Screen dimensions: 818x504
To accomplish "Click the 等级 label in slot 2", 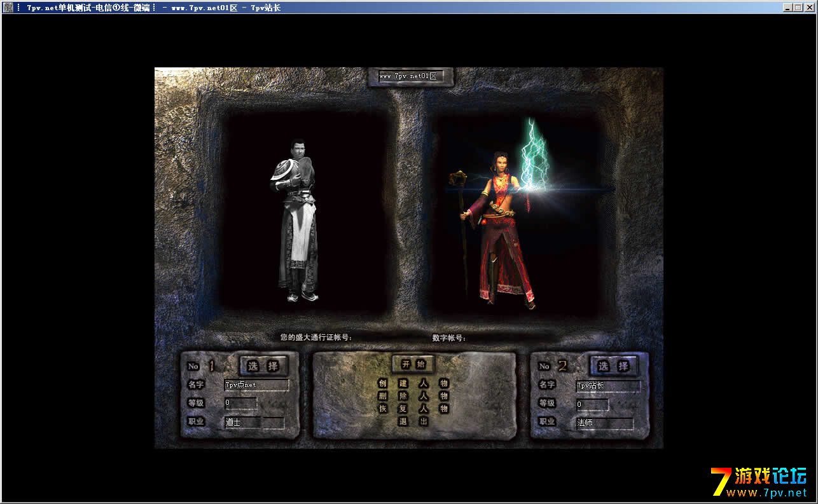I will (547, 404).
